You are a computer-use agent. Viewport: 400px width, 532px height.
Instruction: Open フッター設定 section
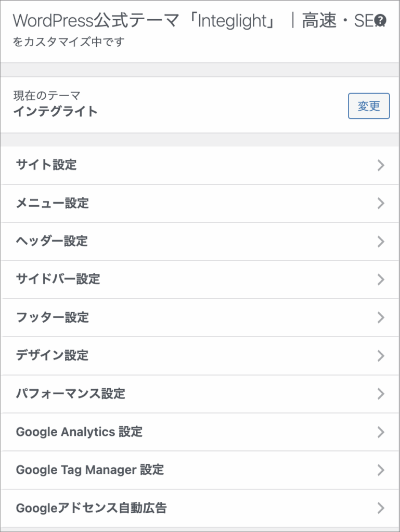(53, 317)
